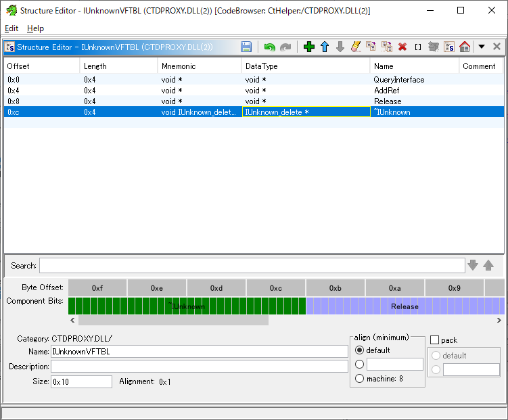Click the offset 0xc cell
This screenshot has height=420, width=508.
point(41,112)
